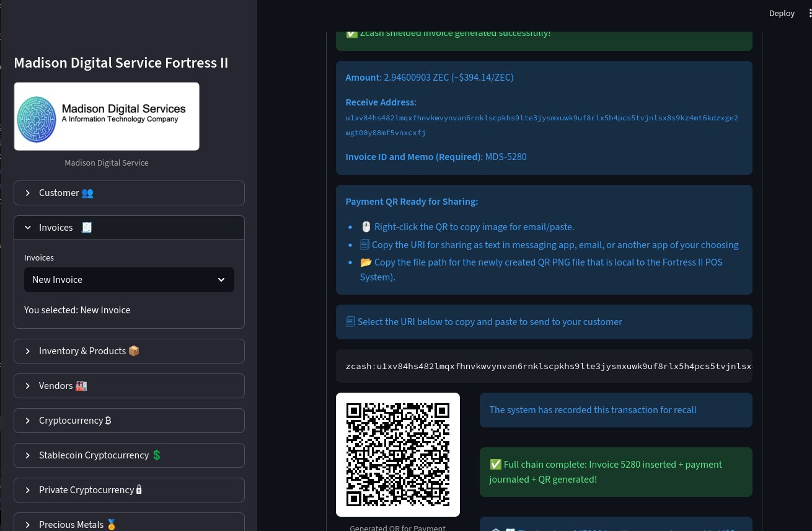812x531 pixels.
Task: Click the dropdown arrow in Invoices selectbox
Action: (221, 280)
